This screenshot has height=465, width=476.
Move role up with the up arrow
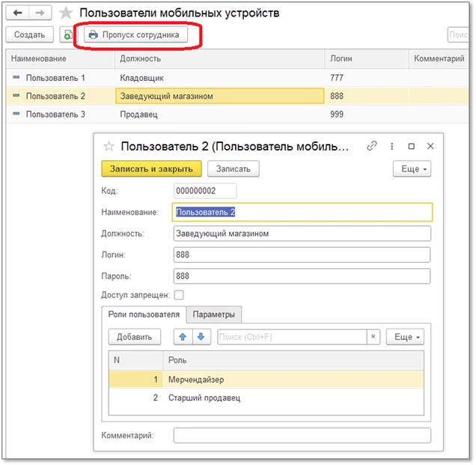[x=182, y=337]
